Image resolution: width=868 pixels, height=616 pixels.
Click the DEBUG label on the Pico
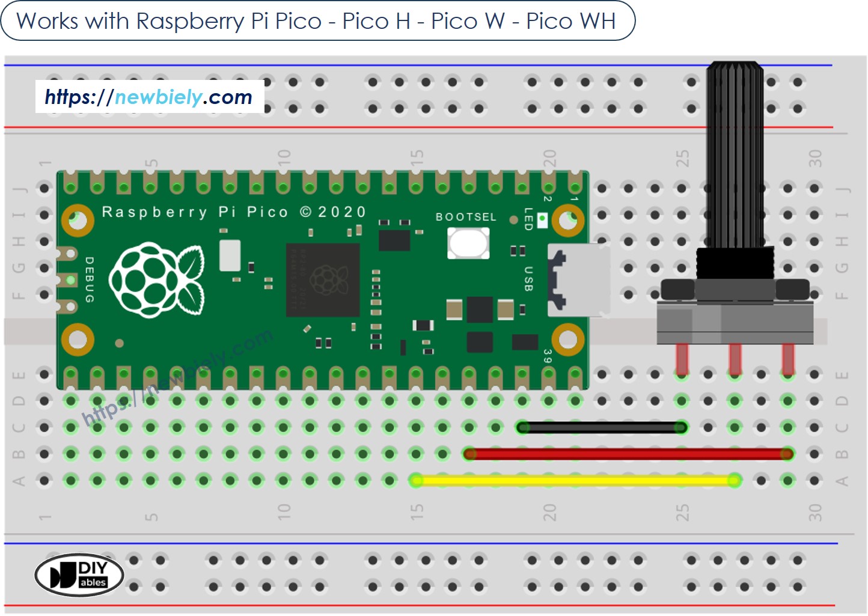tap(89, 279)
